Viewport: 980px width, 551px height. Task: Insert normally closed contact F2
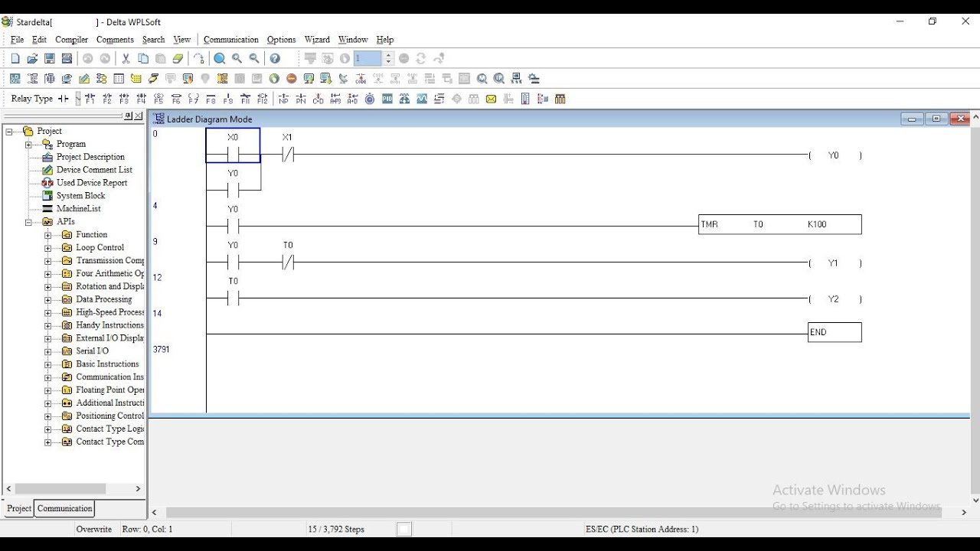(107, 99)
